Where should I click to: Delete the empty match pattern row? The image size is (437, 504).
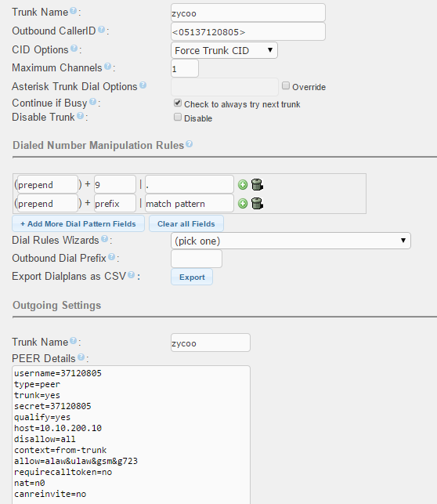(x=257, y=203)
